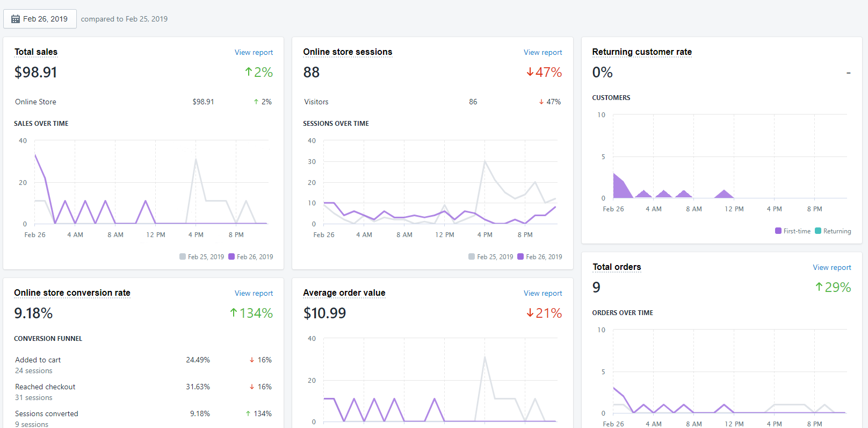Click the 9 total orders value
The image size is (868, 428).
(x=596, y=287)
